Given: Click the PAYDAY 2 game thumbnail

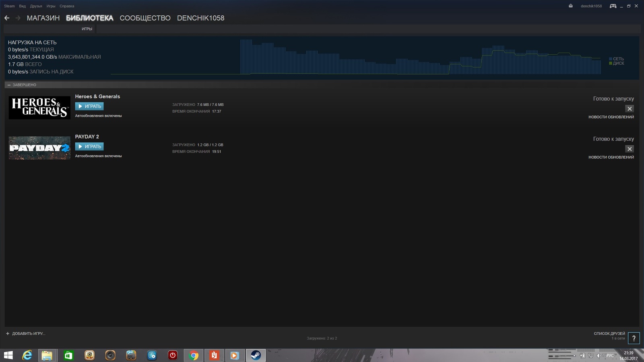Looking at the screenshot, I should (x=39, y=148).
